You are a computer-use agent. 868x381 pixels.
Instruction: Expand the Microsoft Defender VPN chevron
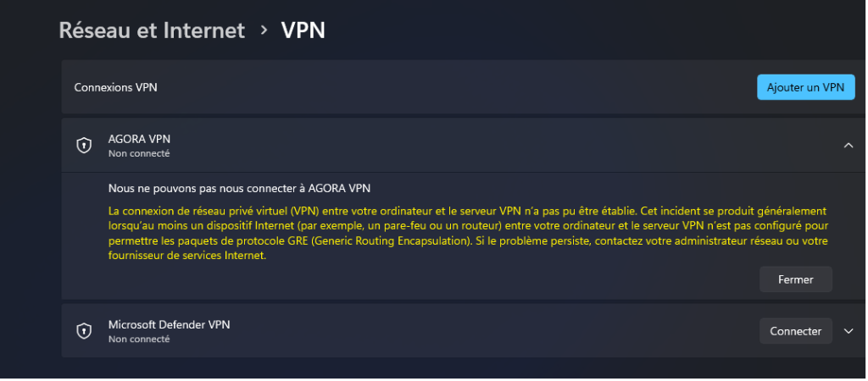point(848,331)
